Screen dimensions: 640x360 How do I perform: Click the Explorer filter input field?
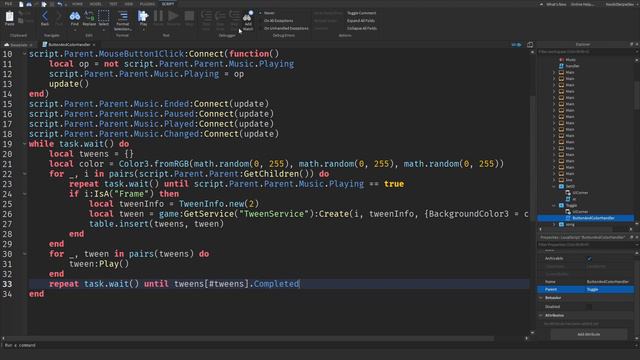point(585,51)
